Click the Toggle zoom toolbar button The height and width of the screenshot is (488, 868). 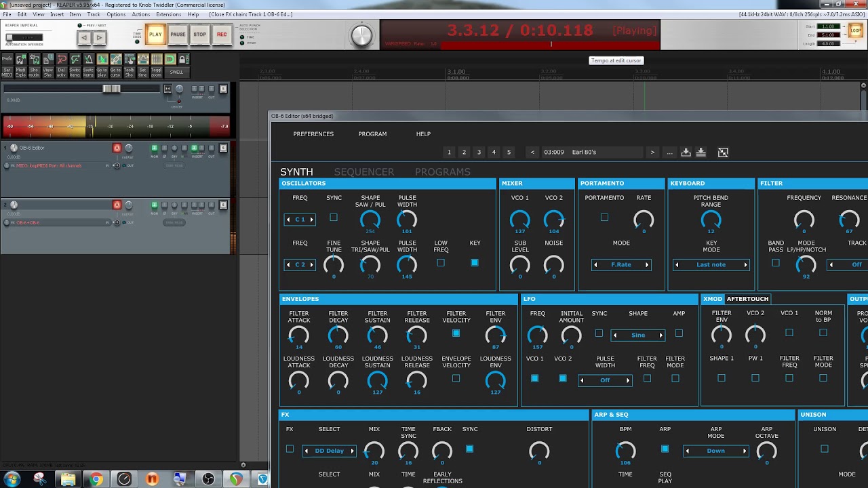pos(157,72)
